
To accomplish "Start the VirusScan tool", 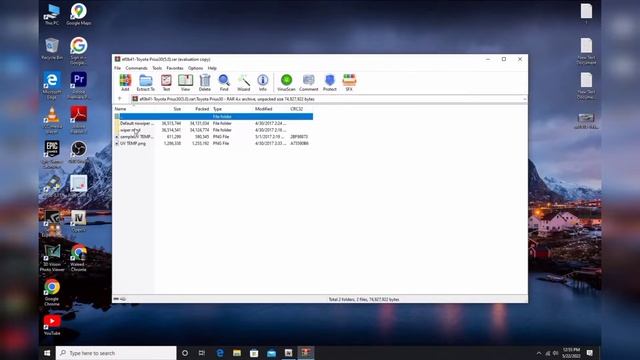I will tap(286, 82).
